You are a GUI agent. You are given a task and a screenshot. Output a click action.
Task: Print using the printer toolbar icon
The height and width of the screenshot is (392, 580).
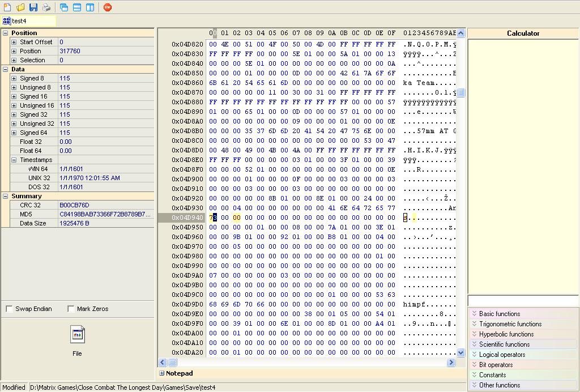coord(46,7)
